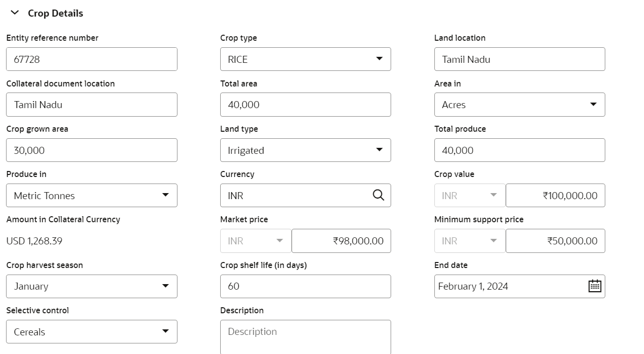The image size is (644, 354).
Task: Click the Crop value amount field
Action: 555,196
